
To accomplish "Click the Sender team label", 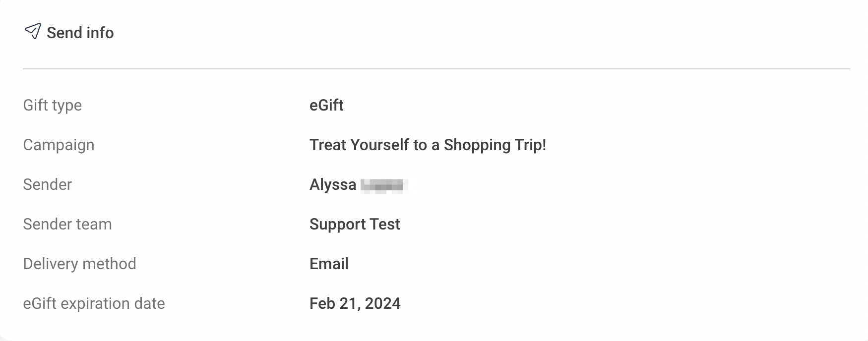I will [x=67, y=224].
